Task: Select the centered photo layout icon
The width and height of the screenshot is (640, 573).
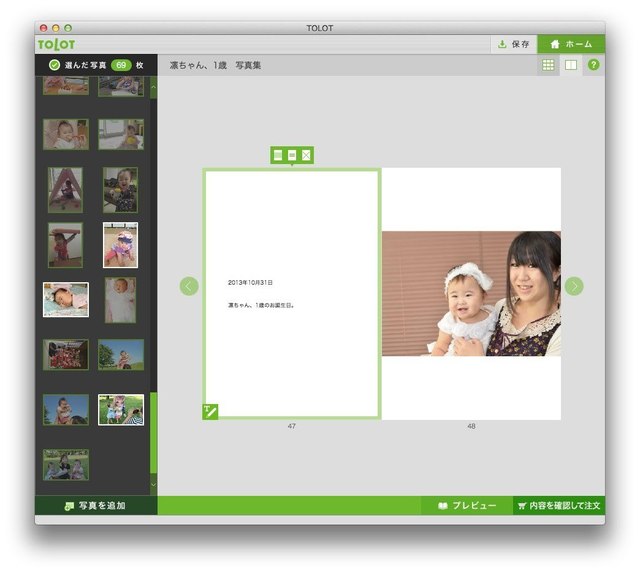Action: click(292, 155)
